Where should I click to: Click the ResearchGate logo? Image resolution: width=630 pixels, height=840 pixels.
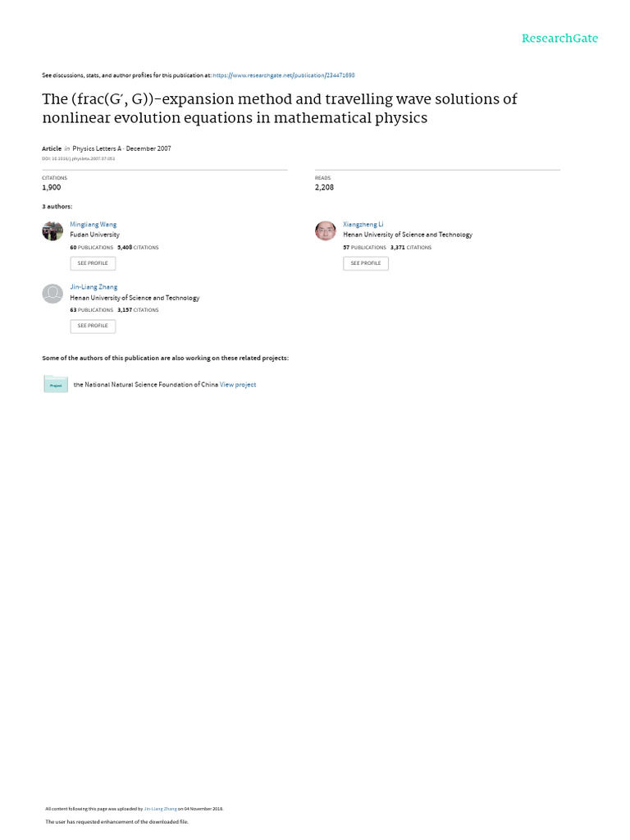[559, 39]
